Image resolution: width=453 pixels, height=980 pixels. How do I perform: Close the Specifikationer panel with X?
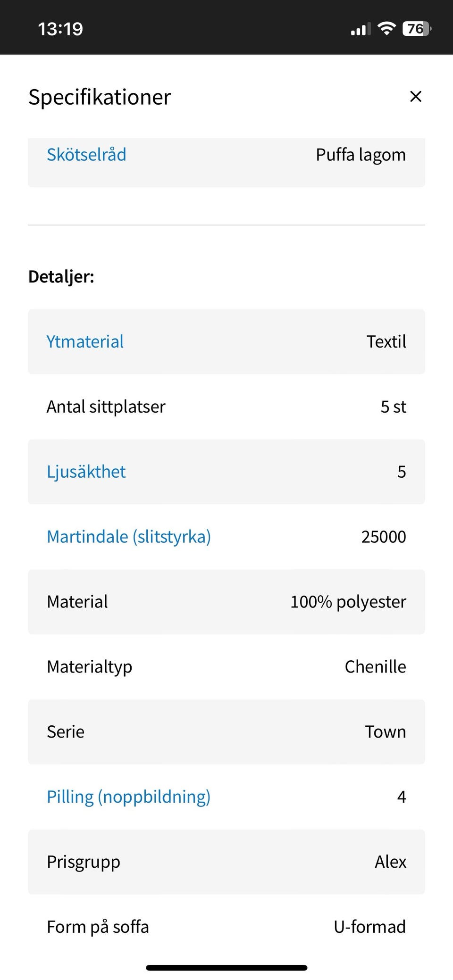[415, 97]
